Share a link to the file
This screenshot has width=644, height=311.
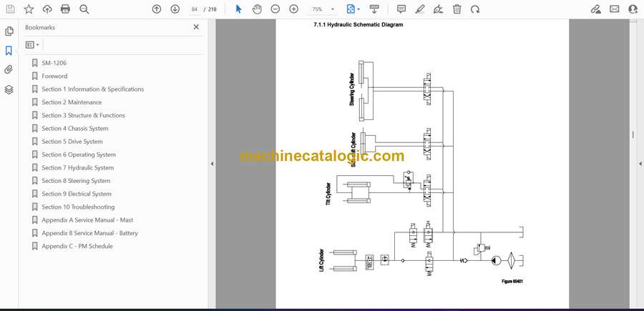click(596, 9)
